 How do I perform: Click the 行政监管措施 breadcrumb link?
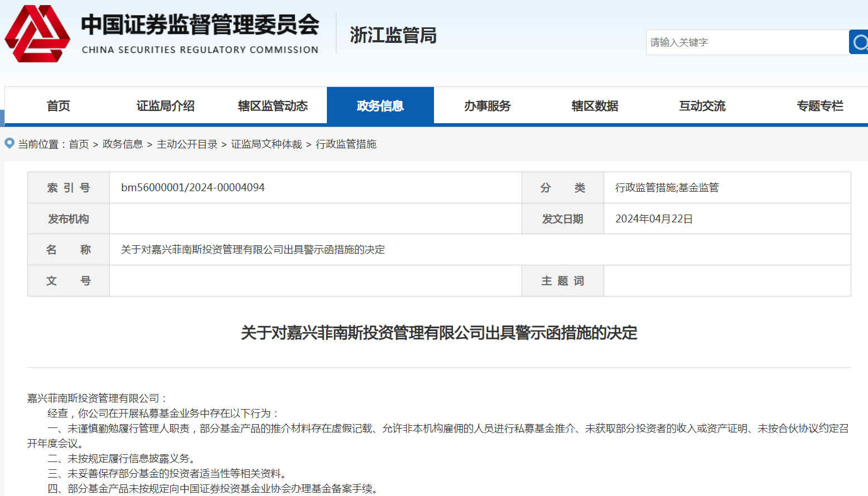click(x=346, y=144)
